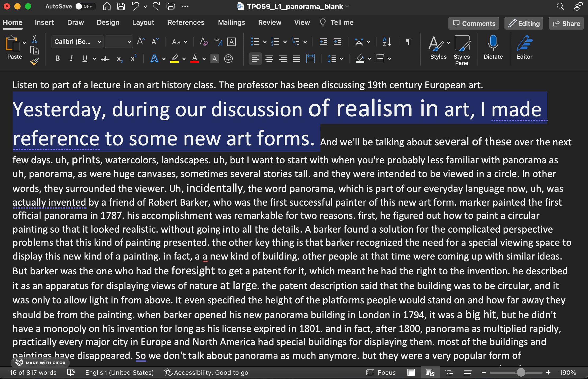The image size is (588, 379).
Task: Click the zoom slider handle
Action: (521, 372)
